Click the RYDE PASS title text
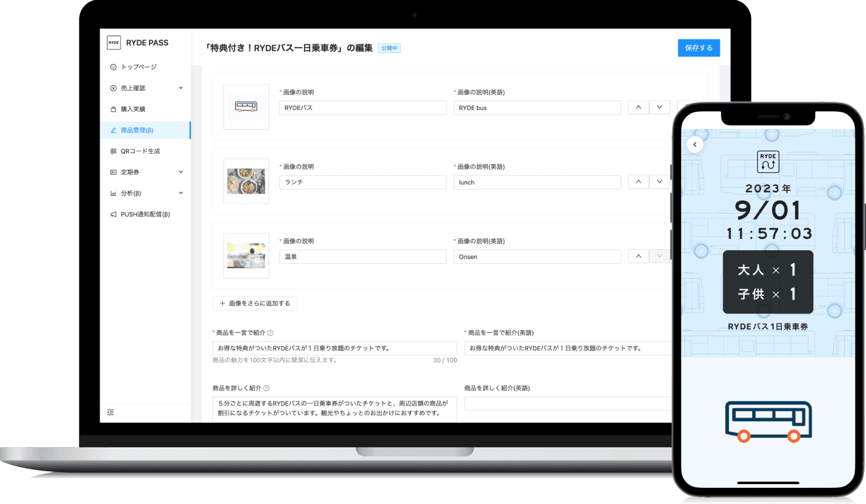 click(x=147, y=43)
